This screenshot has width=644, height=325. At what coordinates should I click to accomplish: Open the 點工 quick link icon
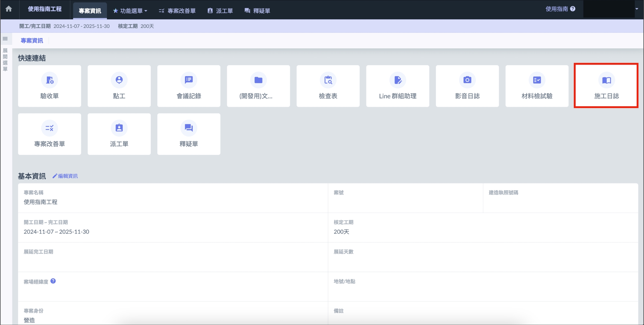[x=119, y=80]
